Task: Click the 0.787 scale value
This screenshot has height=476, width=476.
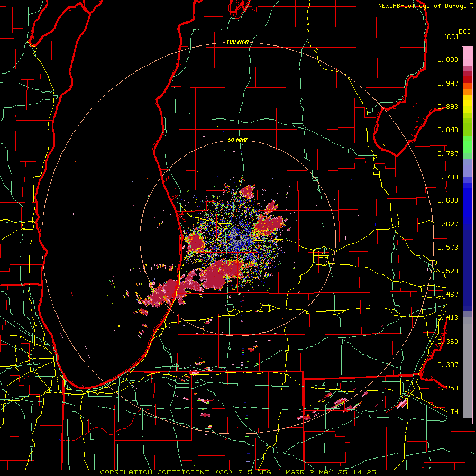Action: 448,153
